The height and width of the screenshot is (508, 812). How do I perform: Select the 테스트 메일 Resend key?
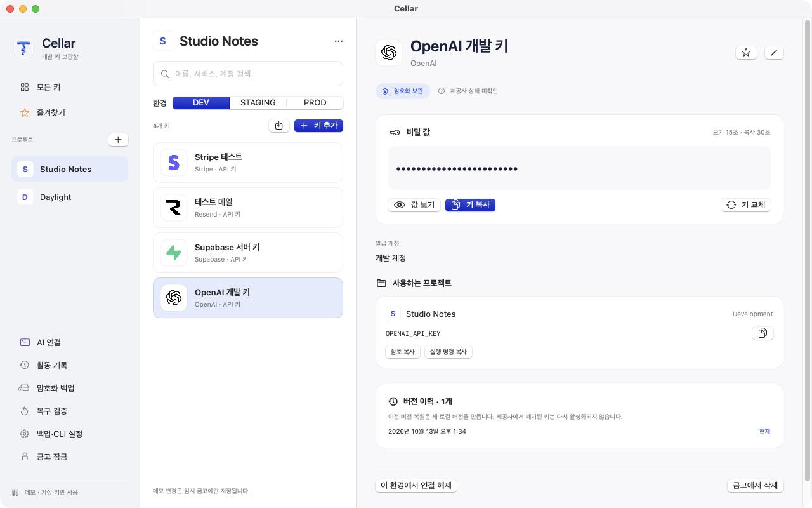[248, 208]
